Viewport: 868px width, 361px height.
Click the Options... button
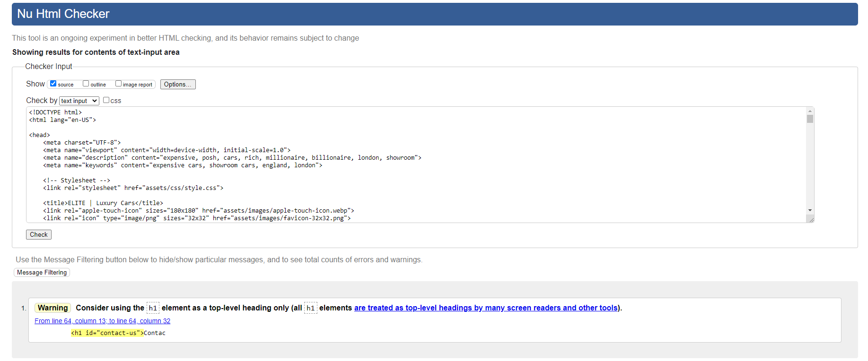point(178,84)
